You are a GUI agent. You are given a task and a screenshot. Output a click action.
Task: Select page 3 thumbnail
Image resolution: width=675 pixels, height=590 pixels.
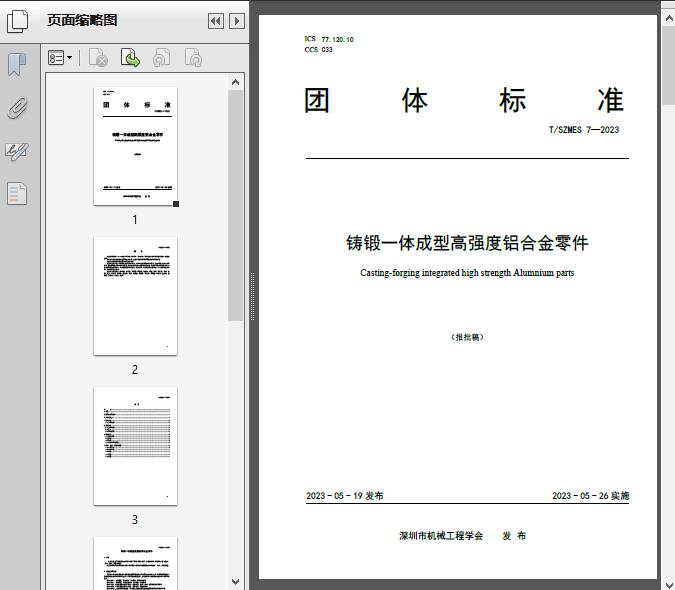(135, 446)
